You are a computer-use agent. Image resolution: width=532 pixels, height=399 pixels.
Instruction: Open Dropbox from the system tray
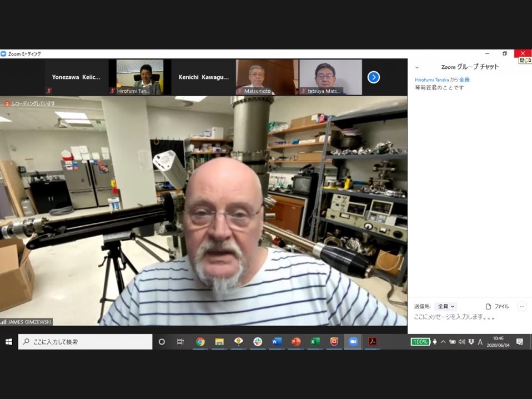[471, 342]
